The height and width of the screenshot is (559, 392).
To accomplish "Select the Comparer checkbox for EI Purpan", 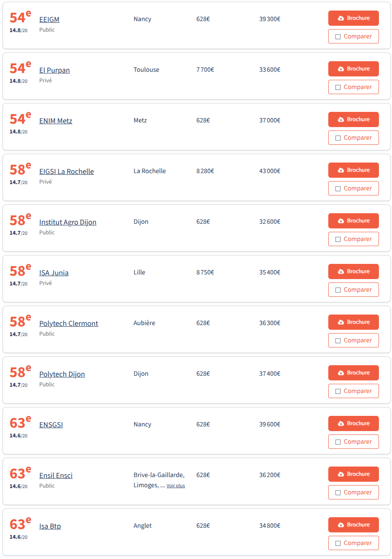I will coord(338,87).
